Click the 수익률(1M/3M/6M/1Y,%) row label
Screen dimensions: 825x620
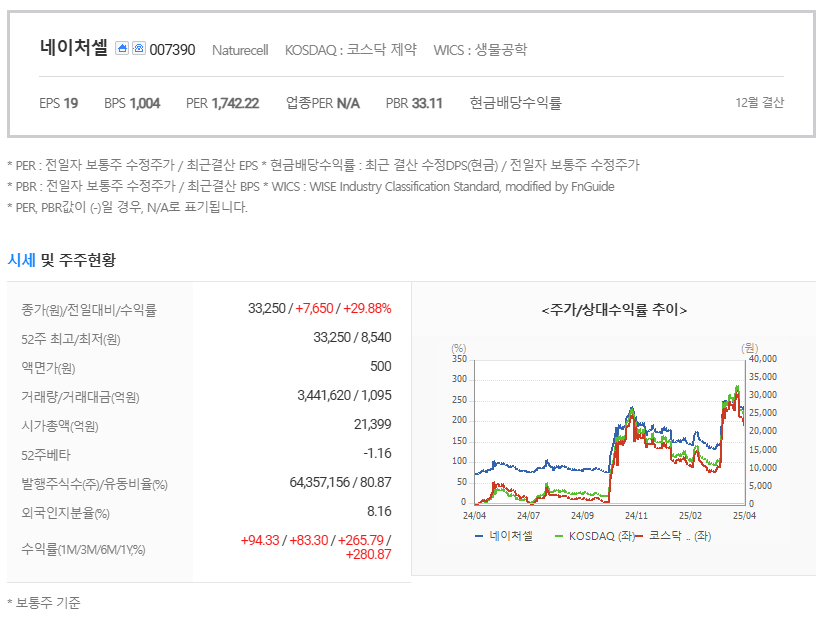tap(83, 549)
